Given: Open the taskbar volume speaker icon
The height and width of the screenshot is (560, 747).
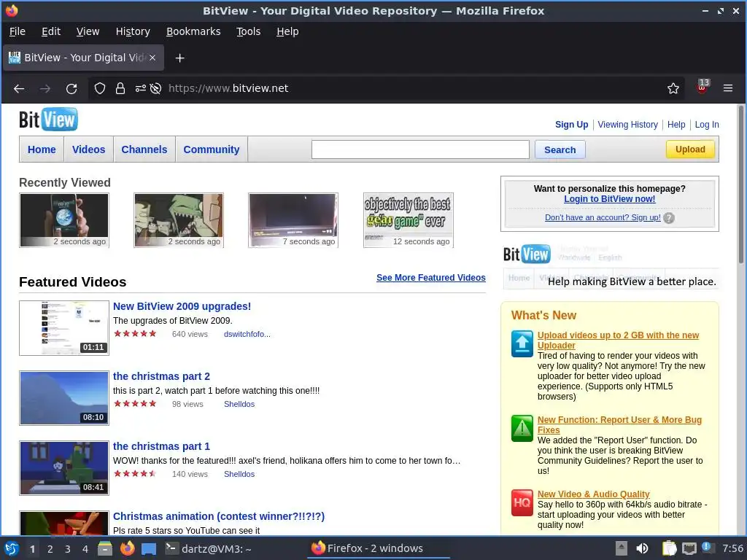Looking at the screenshot, I should point(642,548).
